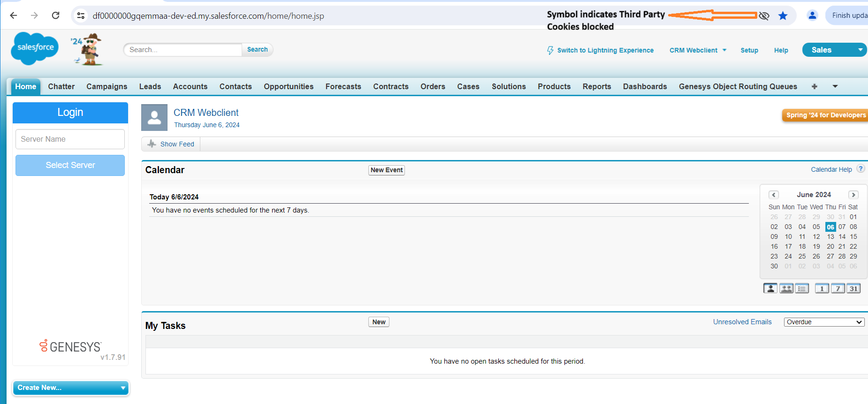Click the Calendar Help question mark icon
The width and height of the screenshot is (868, 404).
[860, 169]
